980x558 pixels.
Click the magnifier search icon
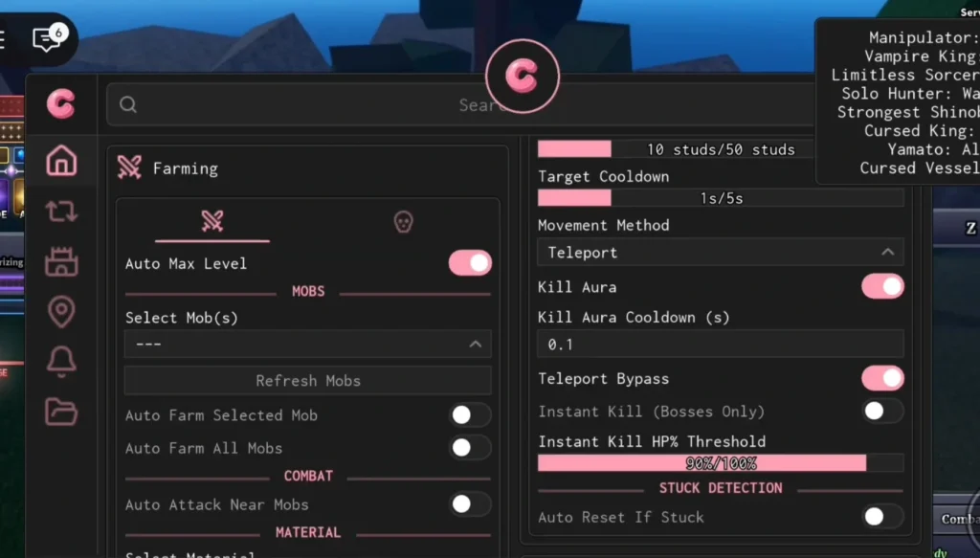point(128,104)
